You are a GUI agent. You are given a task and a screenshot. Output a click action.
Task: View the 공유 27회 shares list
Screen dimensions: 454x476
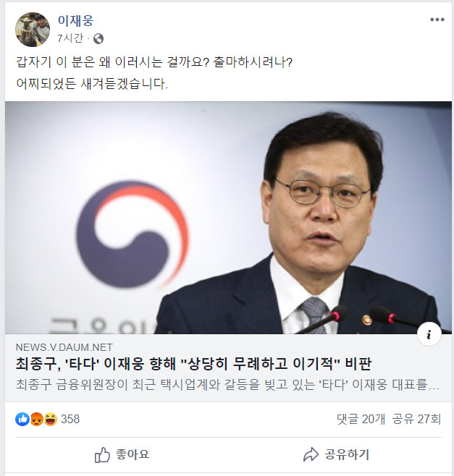tap(416, 420)
